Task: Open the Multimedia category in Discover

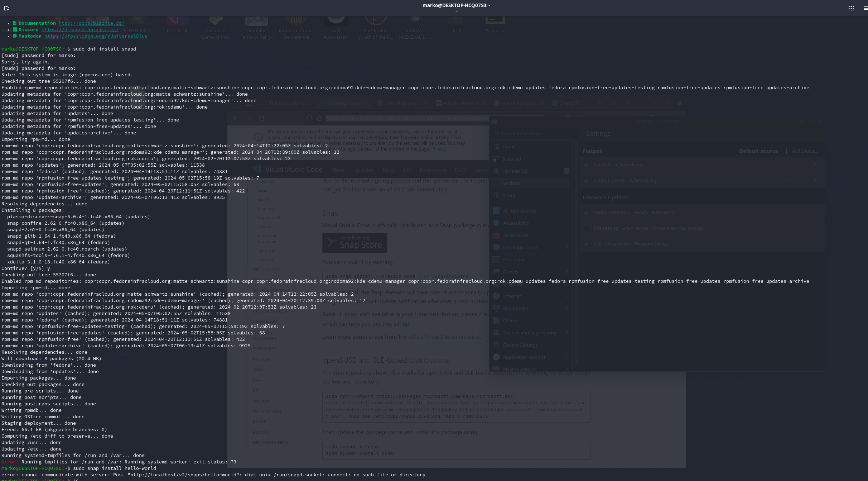Action: click(x=516, y=308)
